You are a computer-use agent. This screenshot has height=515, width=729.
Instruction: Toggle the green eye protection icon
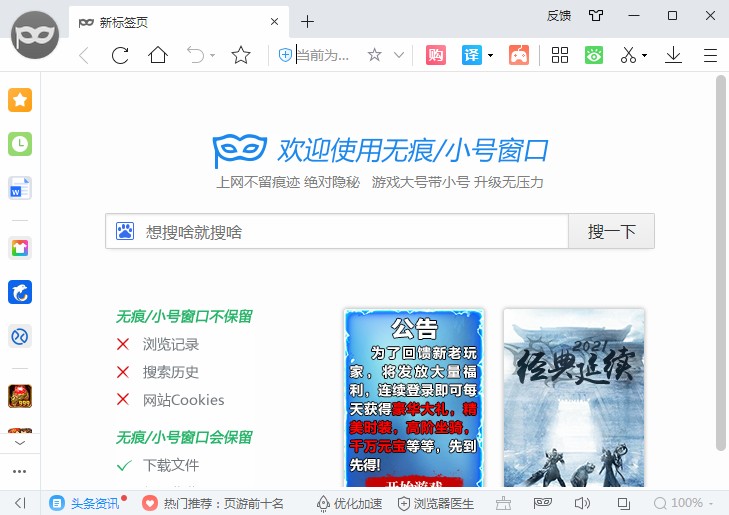(x=594, y=55)
